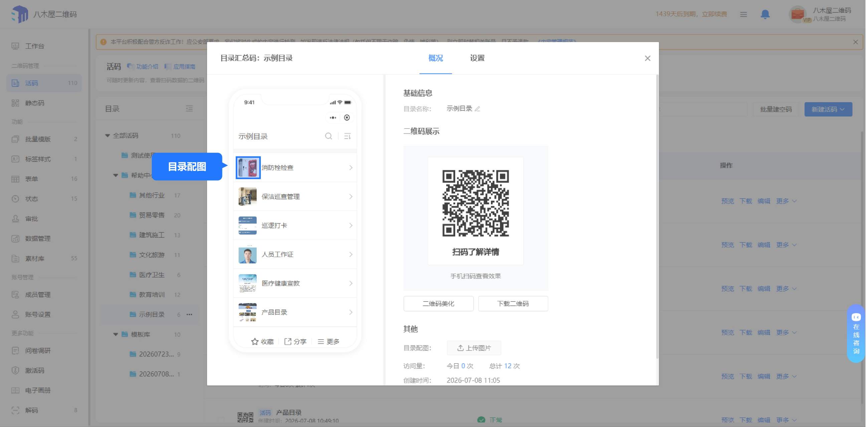The width and height of the screenshot is (868, 427).
Task: Open 医疗健康宣教 entry in phone preview
Action: (x=295, y=283)
